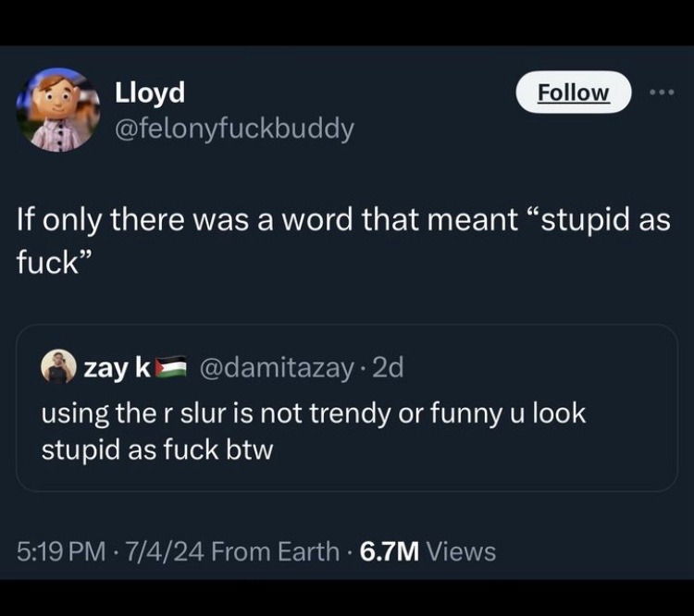Viewport: 694px width, 616px height.
Task: Click the zay k display name
Action: (117, 368)
